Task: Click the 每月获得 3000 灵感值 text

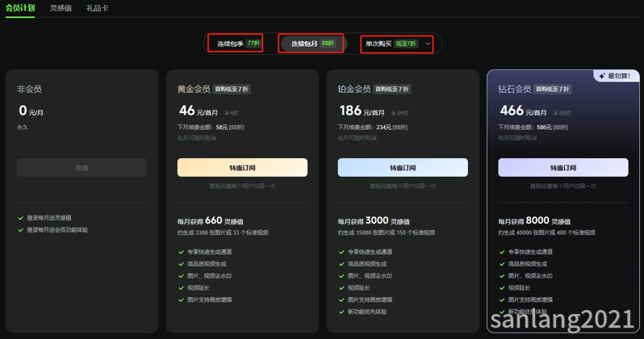Action: [374, 221]
